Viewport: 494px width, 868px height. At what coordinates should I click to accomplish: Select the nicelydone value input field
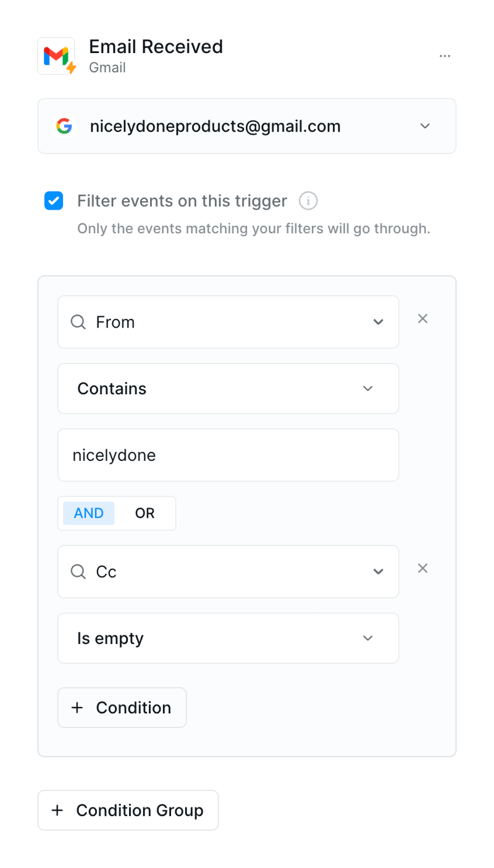click(x=228, y=455)
